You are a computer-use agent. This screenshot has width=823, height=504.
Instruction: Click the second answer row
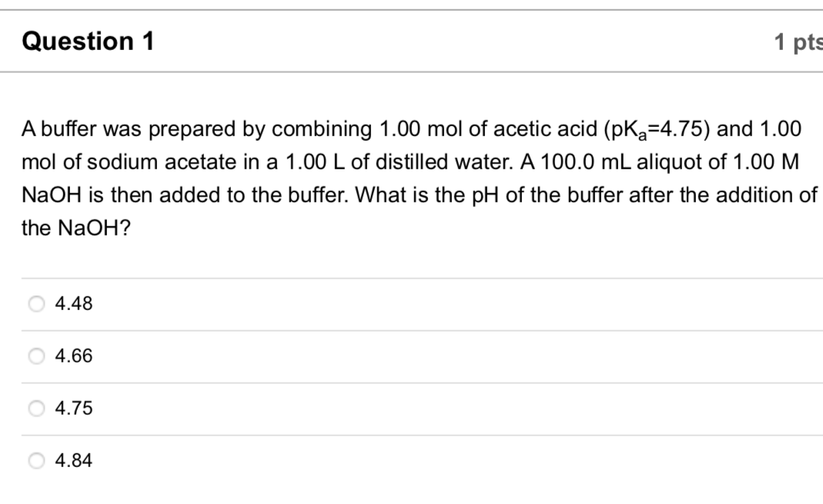[385, 355]
